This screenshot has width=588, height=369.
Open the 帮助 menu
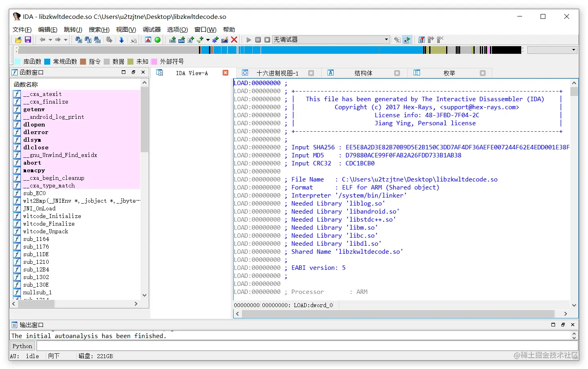point(229,29)
